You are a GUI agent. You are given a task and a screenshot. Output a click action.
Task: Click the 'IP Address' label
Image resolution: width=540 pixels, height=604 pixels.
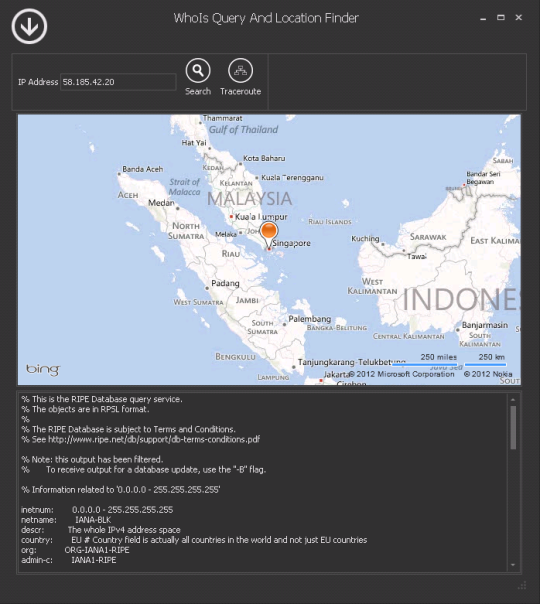pyautogui.click(x=38, y=82)
